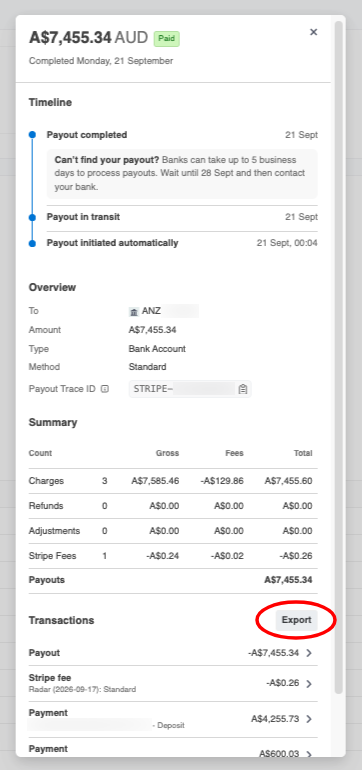
Task: Click the Payout completed timeline dot
Action: (x=32, y=135)
